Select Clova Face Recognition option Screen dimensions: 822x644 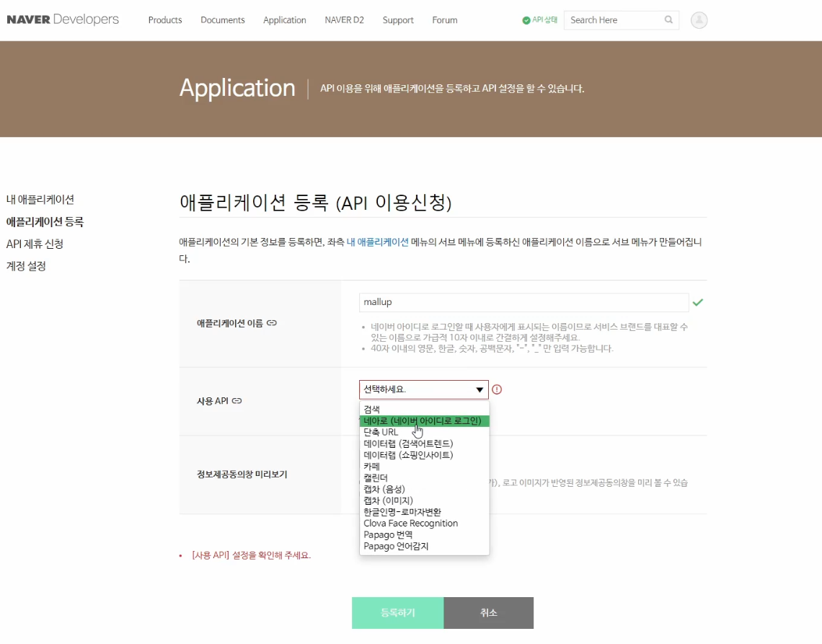click(x=424, y=524)
